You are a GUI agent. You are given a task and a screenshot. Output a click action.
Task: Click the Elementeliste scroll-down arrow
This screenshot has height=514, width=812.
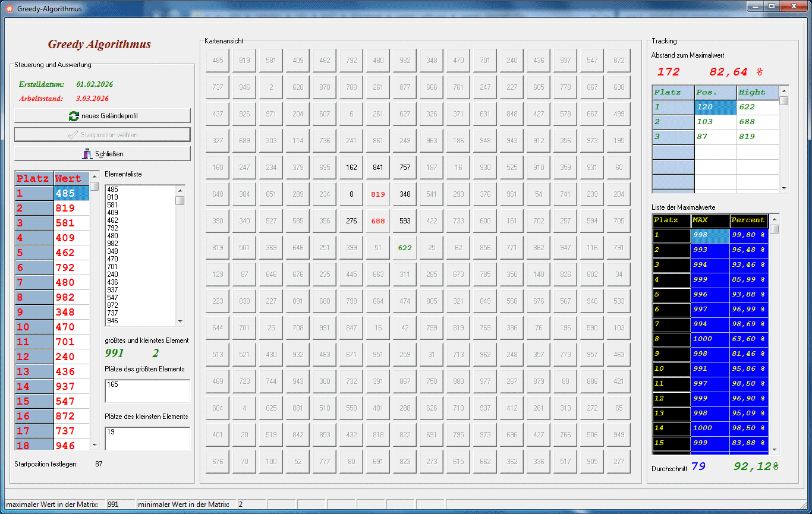pyautogui.click(x=180, y=321)
